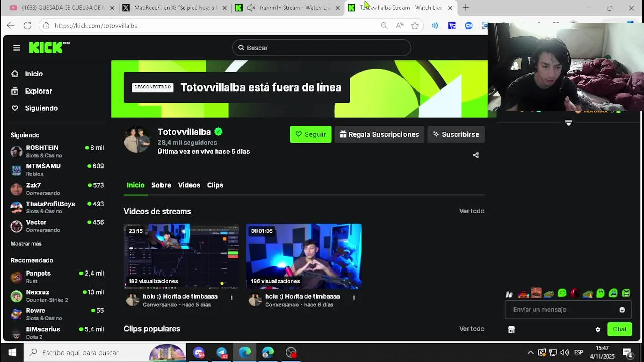The image size is (644, 362).
Task: Collapse the chat panel arrow icon
Action: [x=568, y=123]
